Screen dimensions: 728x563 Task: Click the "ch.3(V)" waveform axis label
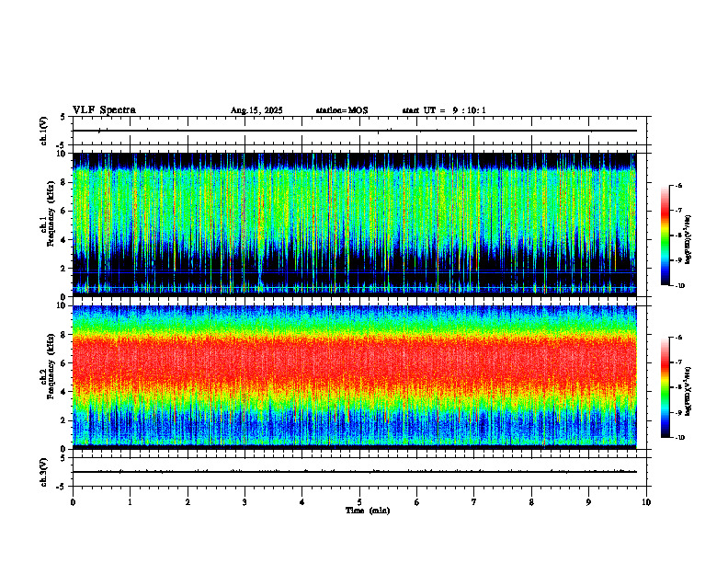pyautogui.click(x=43, y=472)
